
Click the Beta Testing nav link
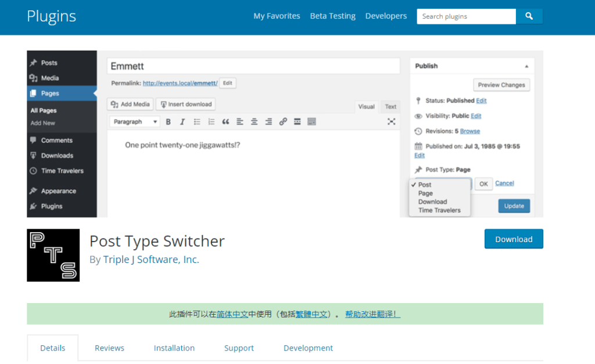pos(333,16)
